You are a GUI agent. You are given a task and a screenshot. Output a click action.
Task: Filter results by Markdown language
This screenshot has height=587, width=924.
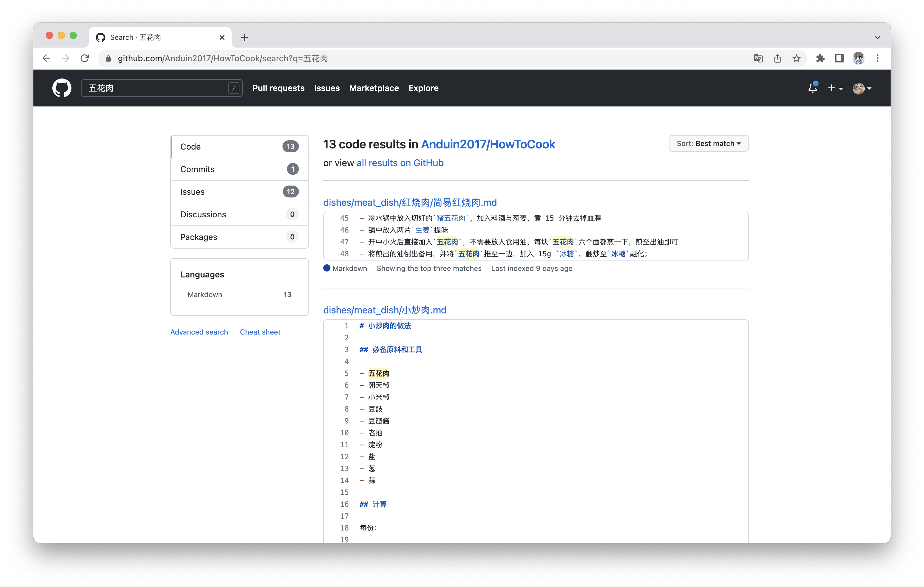click(x=205, y=294)
